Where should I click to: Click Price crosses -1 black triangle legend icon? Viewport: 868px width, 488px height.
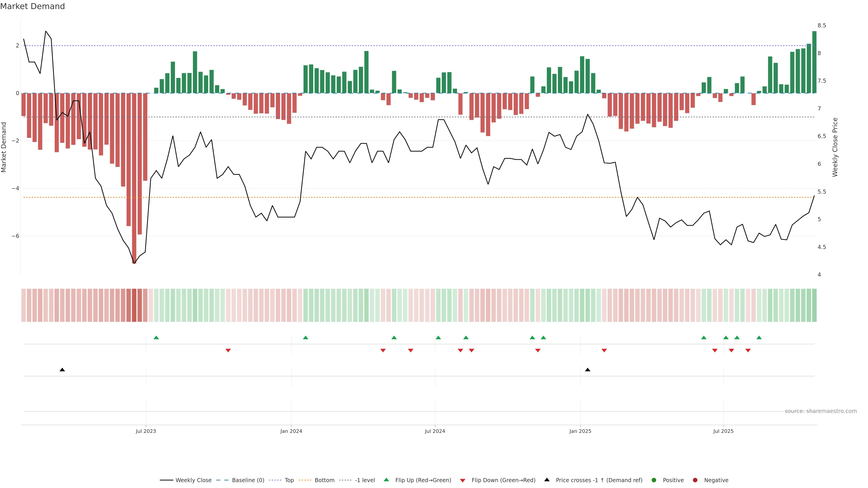pyautogui.click(x=547, y=480)
